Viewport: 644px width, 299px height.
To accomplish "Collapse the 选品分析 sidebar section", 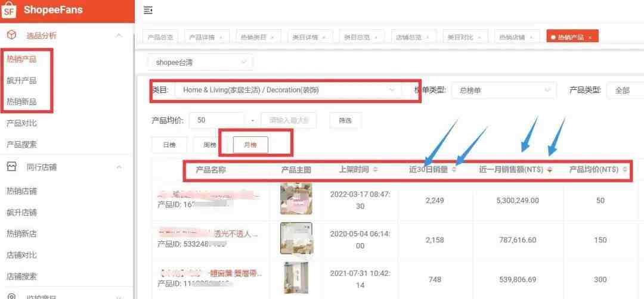I will [x=119, y=36].
